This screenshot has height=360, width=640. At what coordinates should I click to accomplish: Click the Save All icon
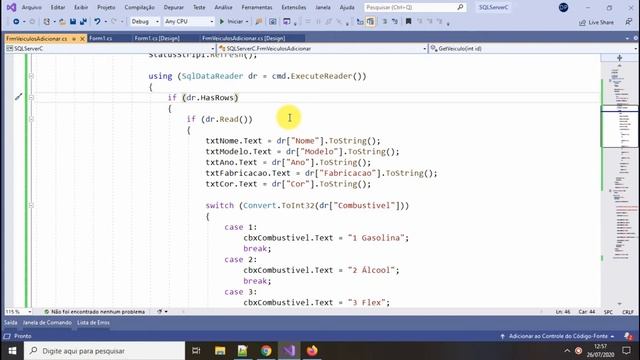(83, 22)
